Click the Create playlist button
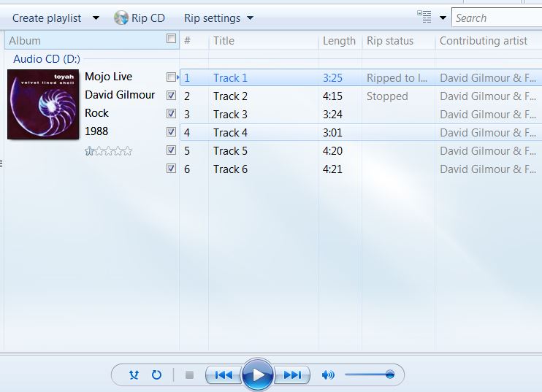Viewport: 542px width, 392px height. pyautogui.click(x=47, y=18)
